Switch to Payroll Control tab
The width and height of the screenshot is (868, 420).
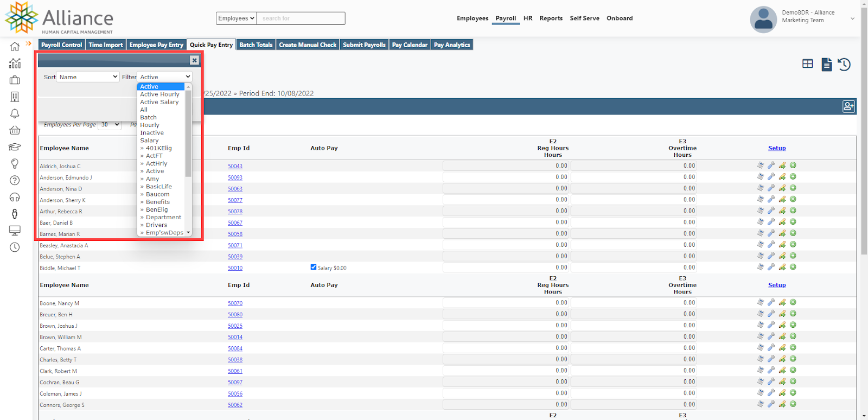pyautogui.click(x=62, y=45)
